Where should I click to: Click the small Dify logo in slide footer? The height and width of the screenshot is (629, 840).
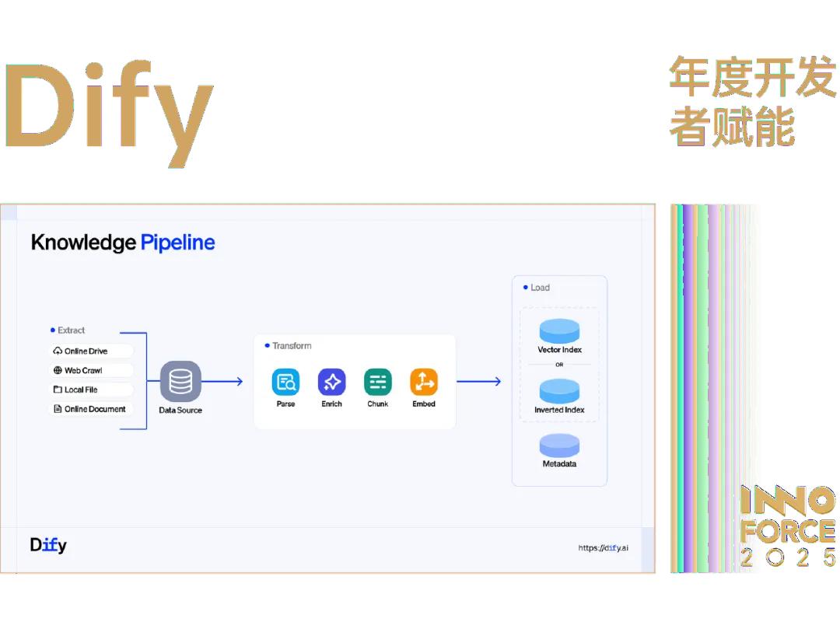pos(48,545)
